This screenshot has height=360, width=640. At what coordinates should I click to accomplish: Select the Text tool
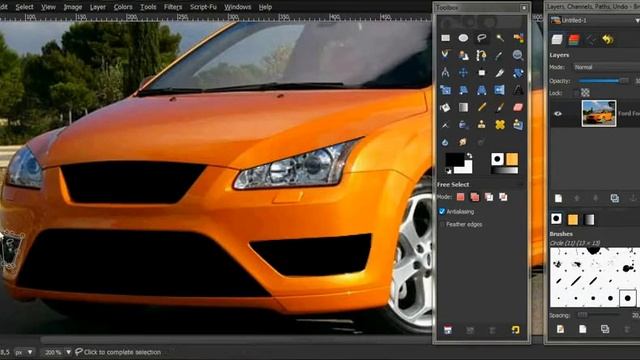[x=518, y=90]
